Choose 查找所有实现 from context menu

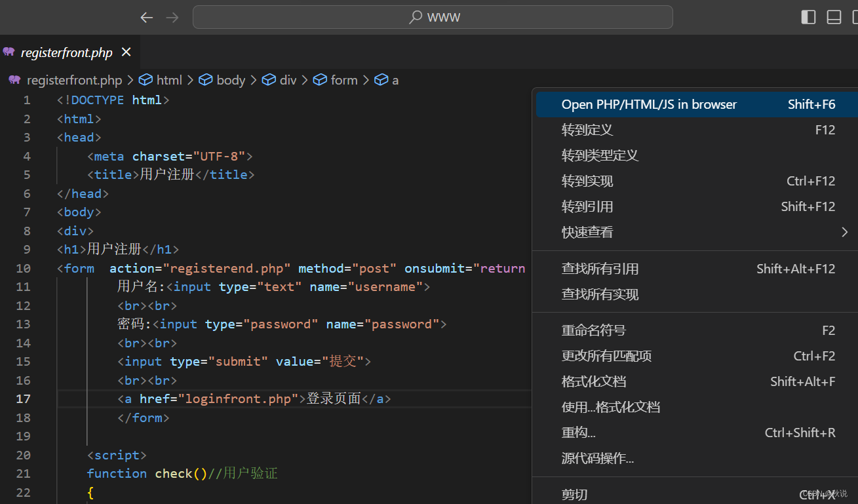click(697, 294)
